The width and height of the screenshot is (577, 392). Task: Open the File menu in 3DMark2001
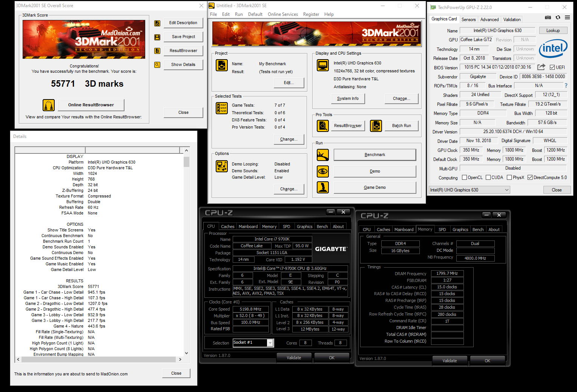[213, 14]
